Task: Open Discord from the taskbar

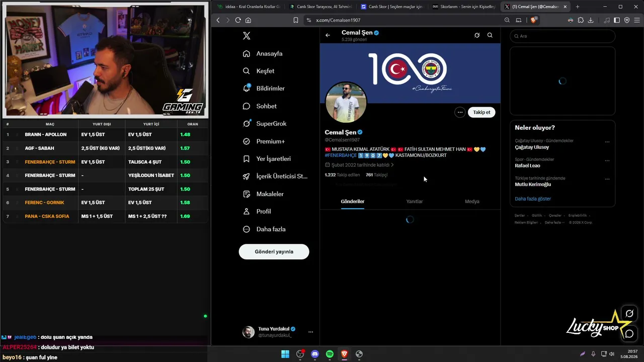Action: pyautogui.click(x=315, y=354)
